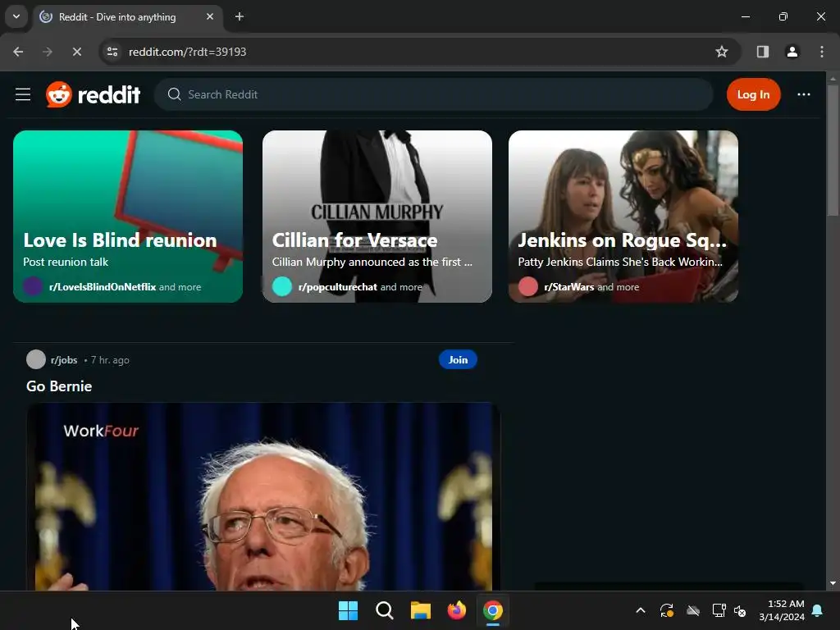Click the teal r/popculturechat avatar

click(x=282, y=286)
